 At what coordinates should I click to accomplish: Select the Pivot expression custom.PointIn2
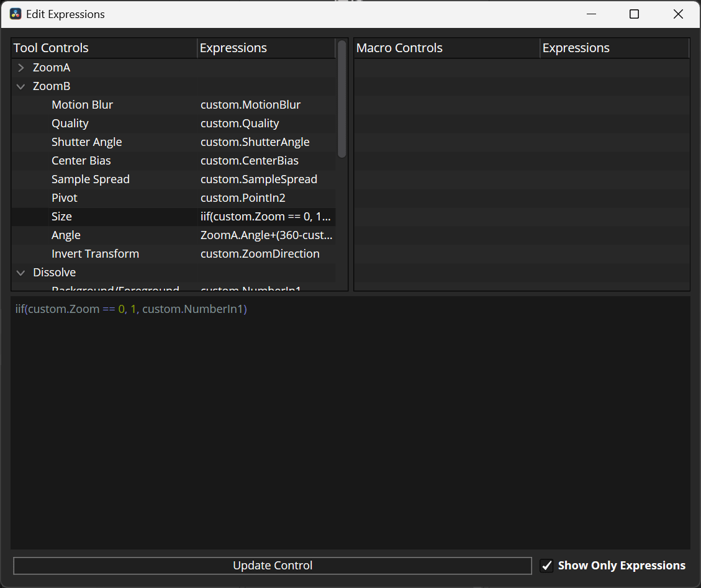point(243,198)
